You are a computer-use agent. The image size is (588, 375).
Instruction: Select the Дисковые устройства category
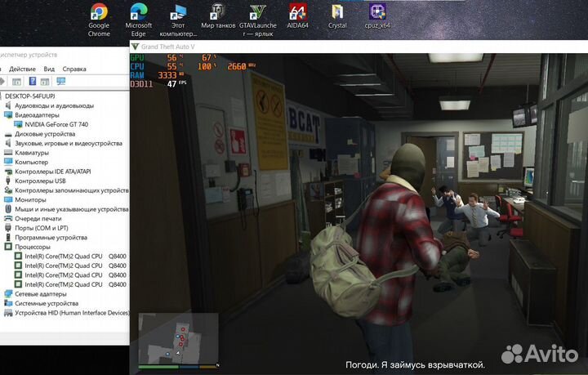[45, 134]
